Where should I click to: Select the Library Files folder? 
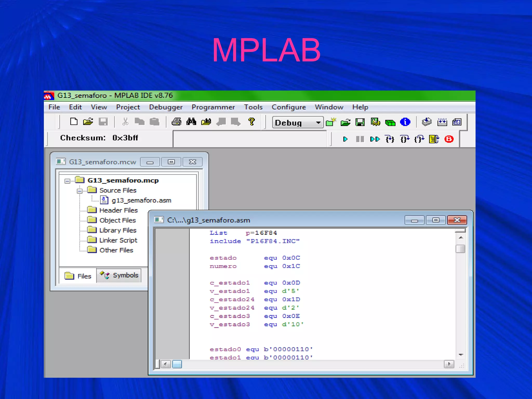[118, 230]
